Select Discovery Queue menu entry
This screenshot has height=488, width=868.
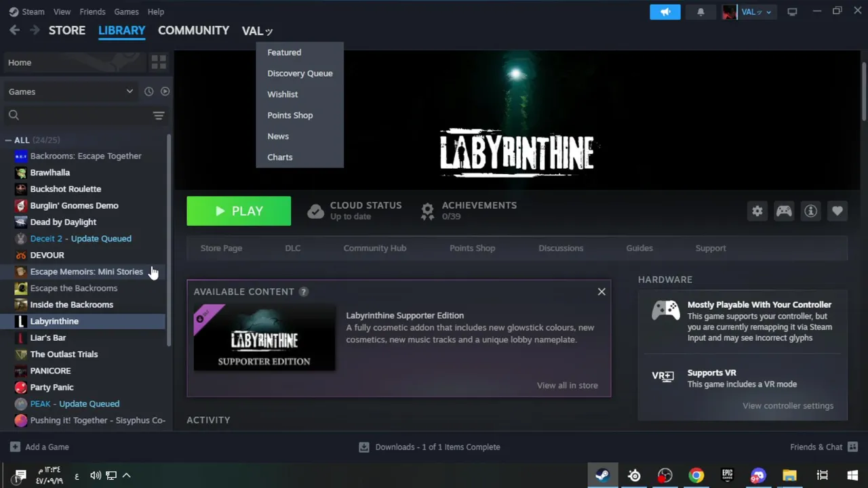coord(300,73)
